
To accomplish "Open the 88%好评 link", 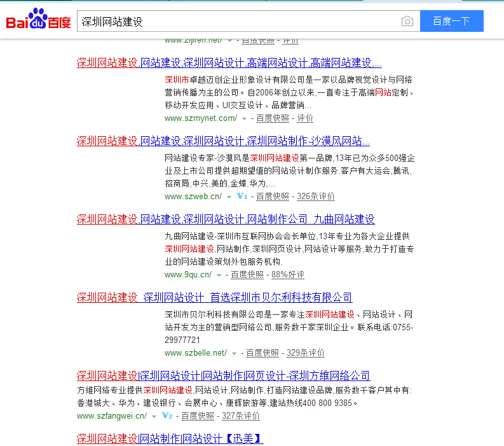I will [x=288, y=274].
